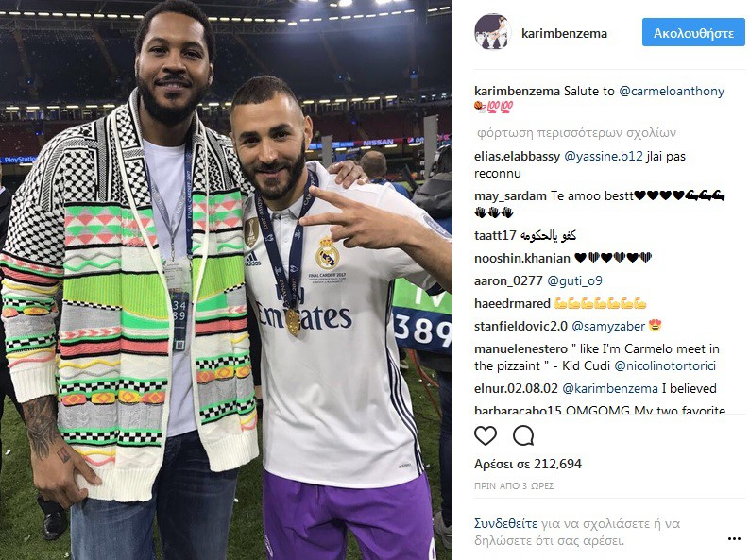Click the heart like icon
This screenshot has height=560, width=750.
[485, 435]
